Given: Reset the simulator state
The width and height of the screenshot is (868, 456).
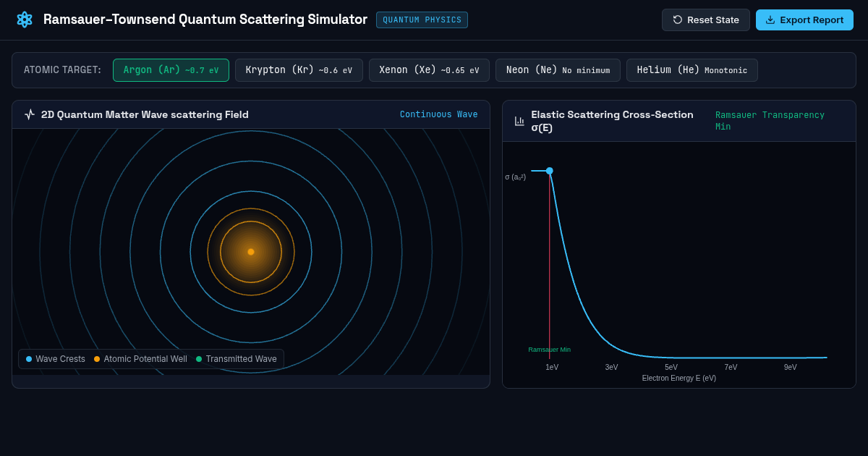Looking at the screenshot, I should pos(706,20).
